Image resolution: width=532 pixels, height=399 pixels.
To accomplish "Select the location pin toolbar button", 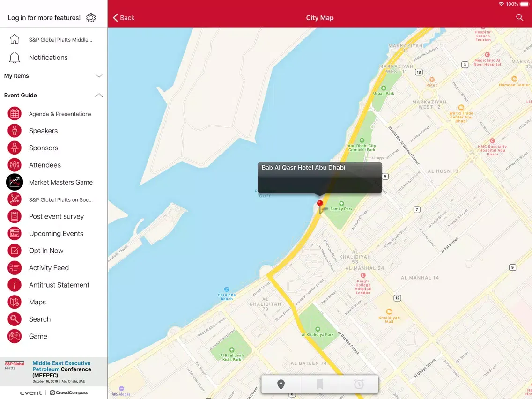I will pos(281,384).
